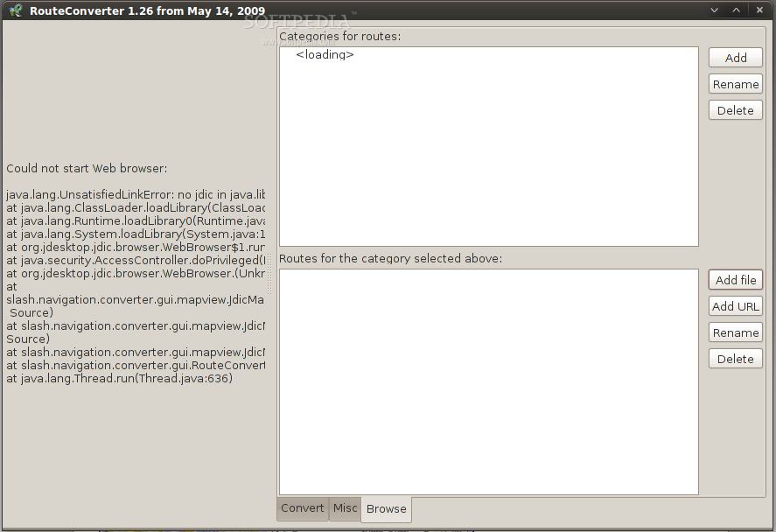Image resolution: width=776 pixels, height=532 pixels.
Task: Open the Misc tab
Action: [x=345, y=508]
